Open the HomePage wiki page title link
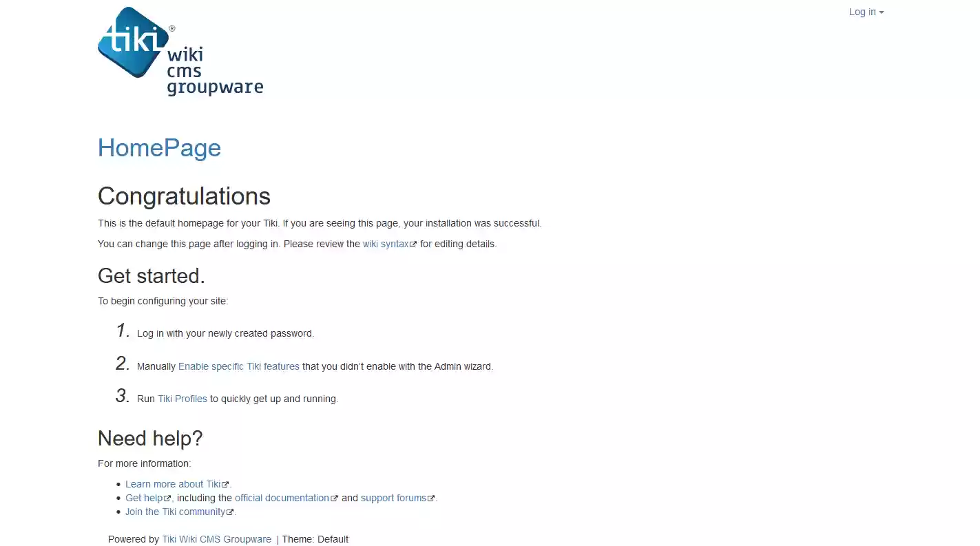 (159, 147)
